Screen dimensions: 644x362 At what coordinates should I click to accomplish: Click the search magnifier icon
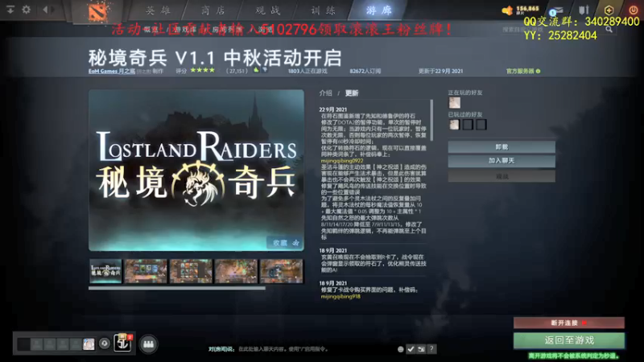[609, 30]
